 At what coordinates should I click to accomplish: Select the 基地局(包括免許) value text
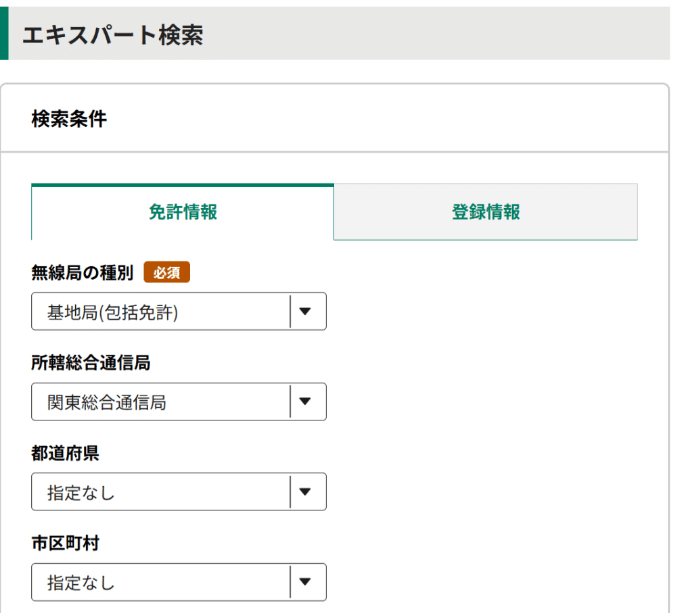[x=112, y=313]
